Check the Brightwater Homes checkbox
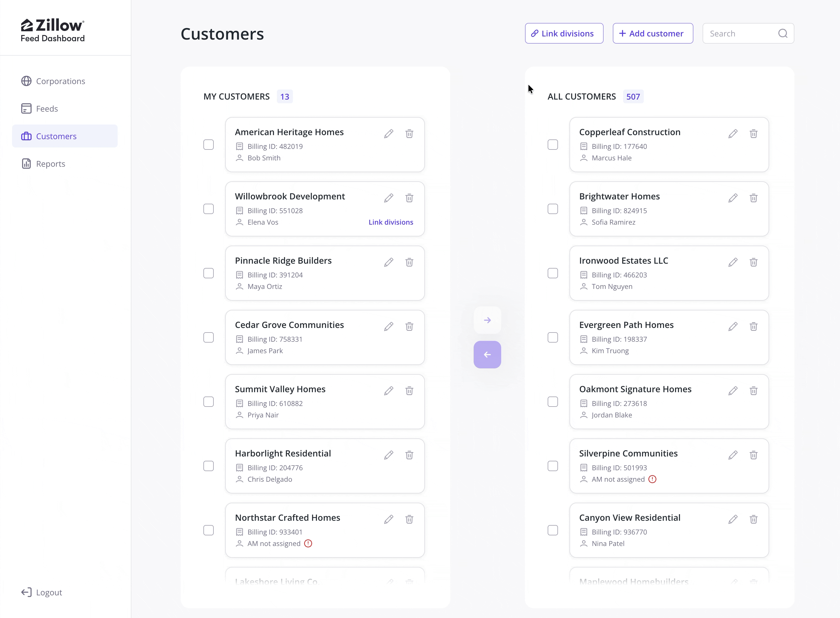 click(x=552, y=209)
